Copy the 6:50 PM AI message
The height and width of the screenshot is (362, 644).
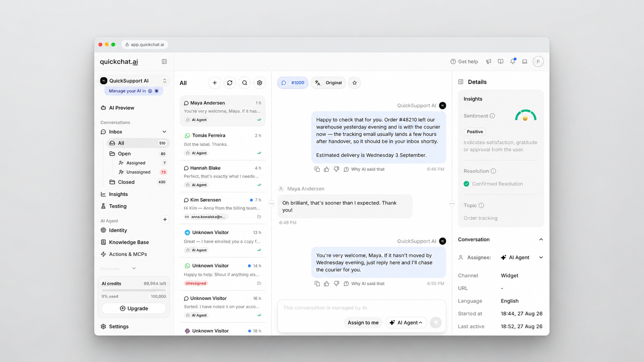(x=317, y=284)
